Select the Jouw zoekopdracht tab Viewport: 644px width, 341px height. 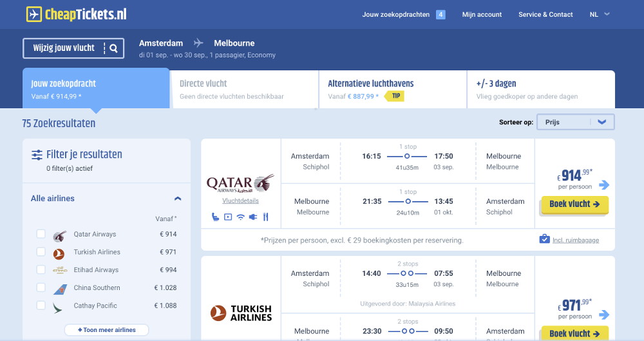point(96,89)
